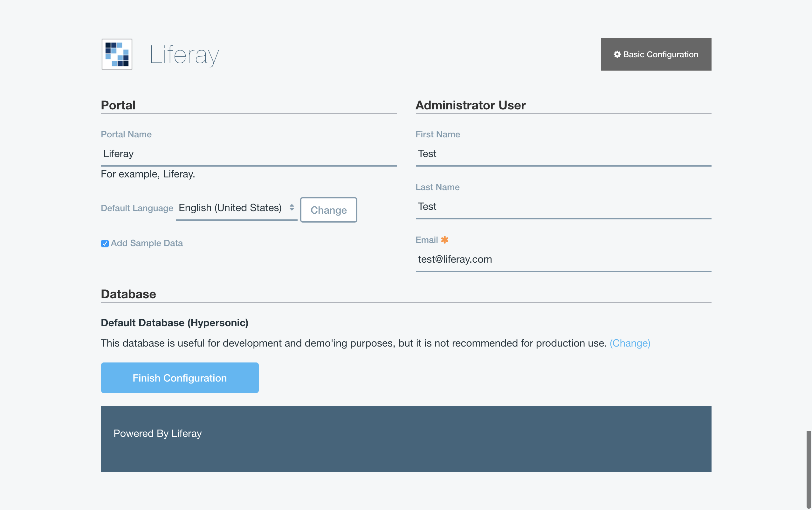This screenshot has height=510, width=812.
Task: Click the Change button beside Default Language
Action: (329, 210)
